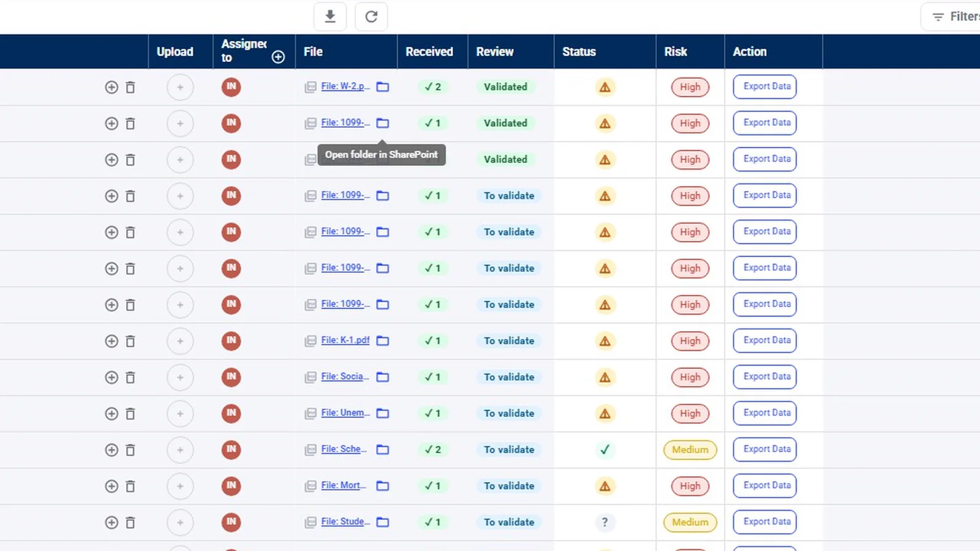980x551 pixels.
Task: Sort by the Received column header
Action: tap(429, 52)
